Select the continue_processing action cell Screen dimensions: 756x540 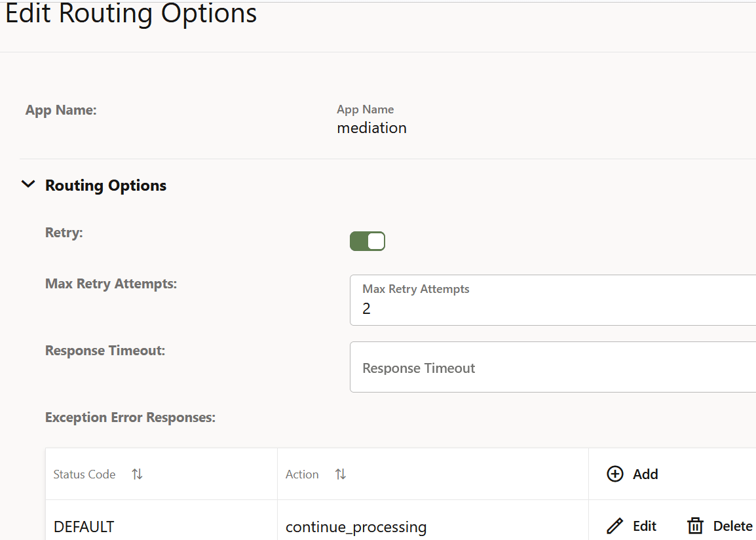(356, 527)
